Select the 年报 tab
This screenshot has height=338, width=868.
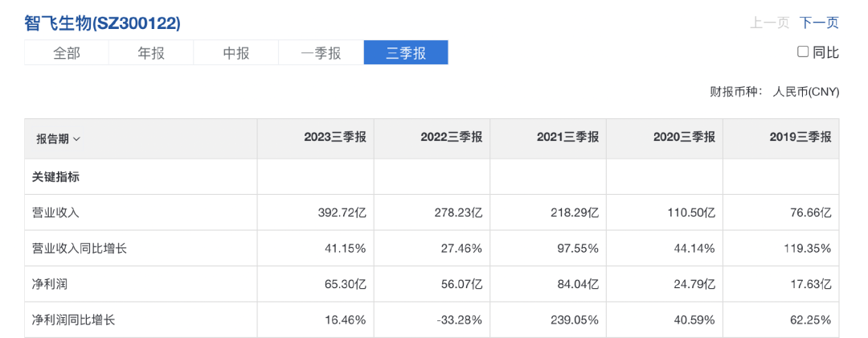(x=151, y=53)
